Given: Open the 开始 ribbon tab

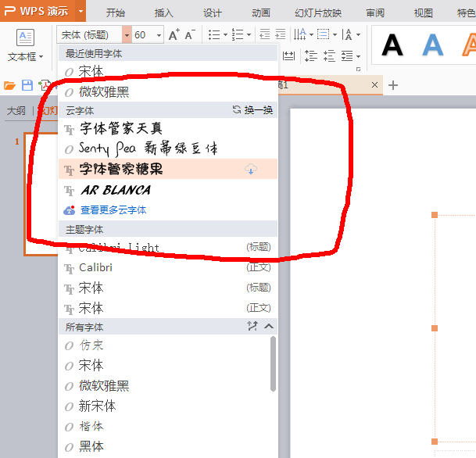Looking at the screenshot, I should click(x=116, y=13).
